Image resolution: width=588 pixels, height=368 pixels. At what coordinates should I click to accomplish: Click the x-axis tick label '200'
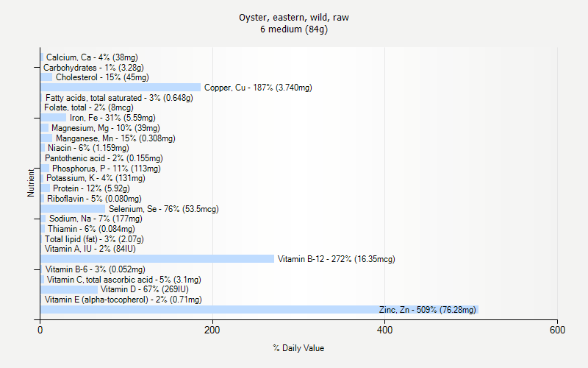[212, 330]
